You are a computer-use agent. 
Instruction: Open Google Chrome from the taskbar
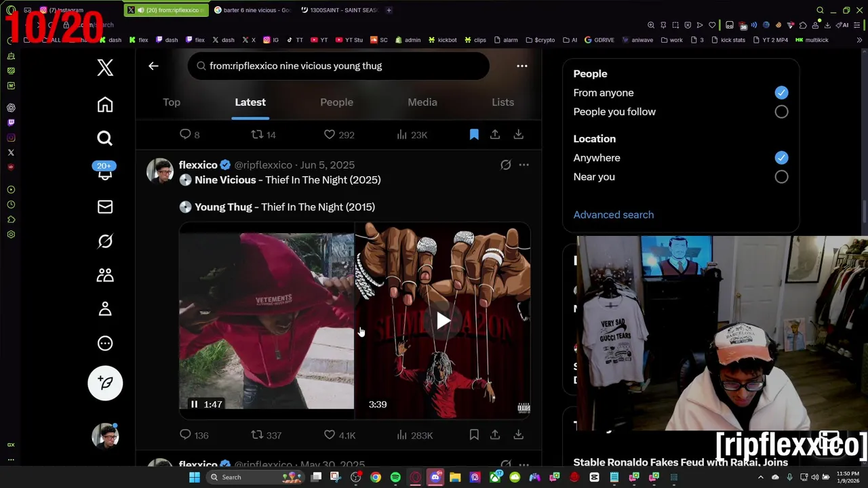coord(376,477)
